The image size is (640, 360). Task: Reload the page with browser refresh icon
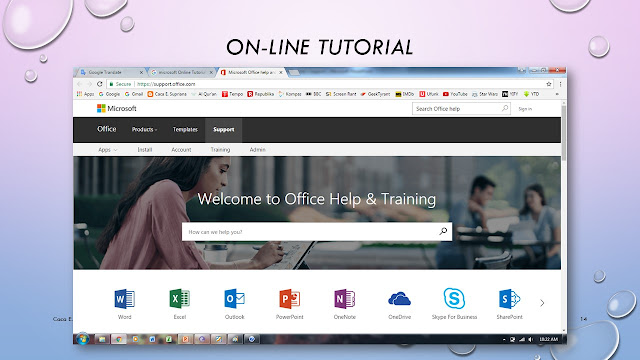pyautogui.click(x=100, y=84)
